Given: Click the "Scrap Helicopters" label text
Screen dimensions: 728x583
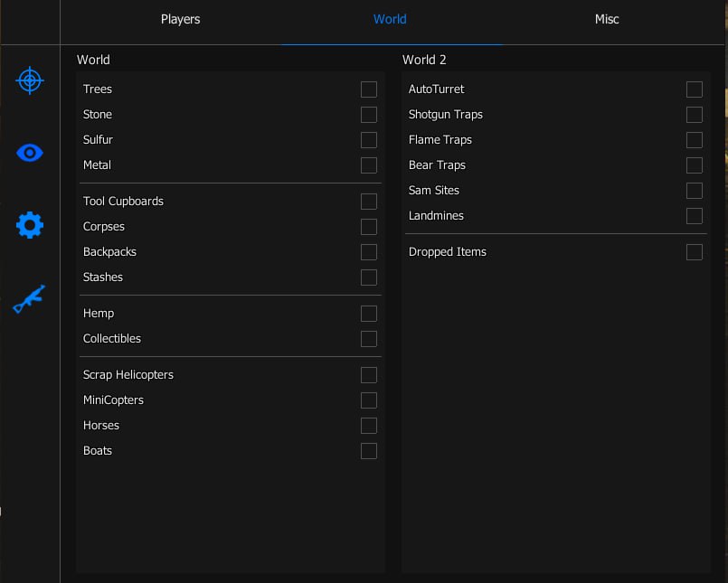Looking at the screenshot, I should point(128,375).
